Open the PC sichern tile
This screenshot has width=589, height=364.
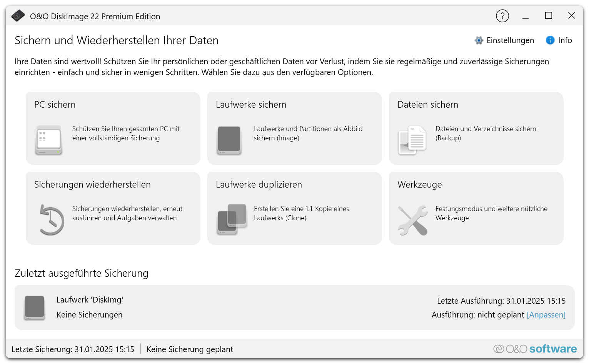tap(113, 128)
